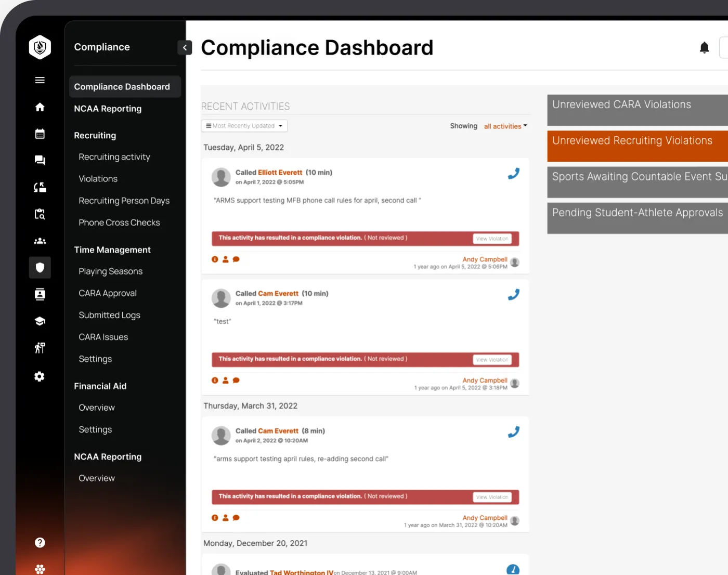Go to the Home icon in sidebar
Image resolution: width=728 pixels, height=575 pixels.
pyautogui.click(x=40, y=107)
